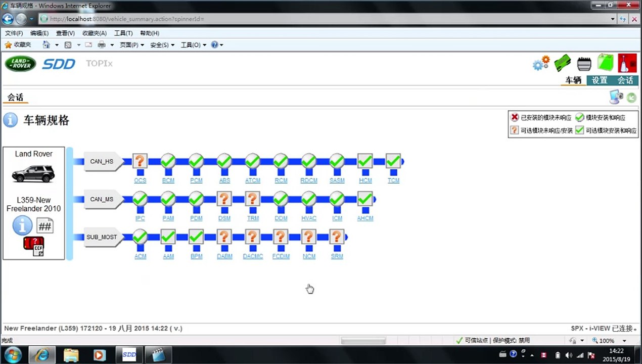This screenshot has height=364, width=642.
Task: Click the DABM question mark icon
Action: tap(224, 237)
